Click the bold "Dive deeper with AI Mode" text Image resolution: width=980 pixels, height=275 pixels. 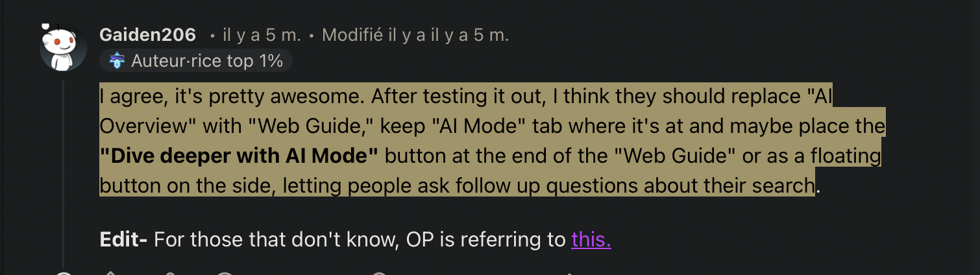[239, 156]
